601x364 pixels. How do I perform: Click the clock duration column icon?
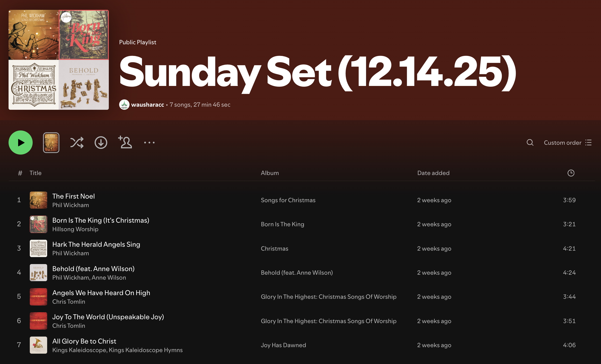(571, 173)
